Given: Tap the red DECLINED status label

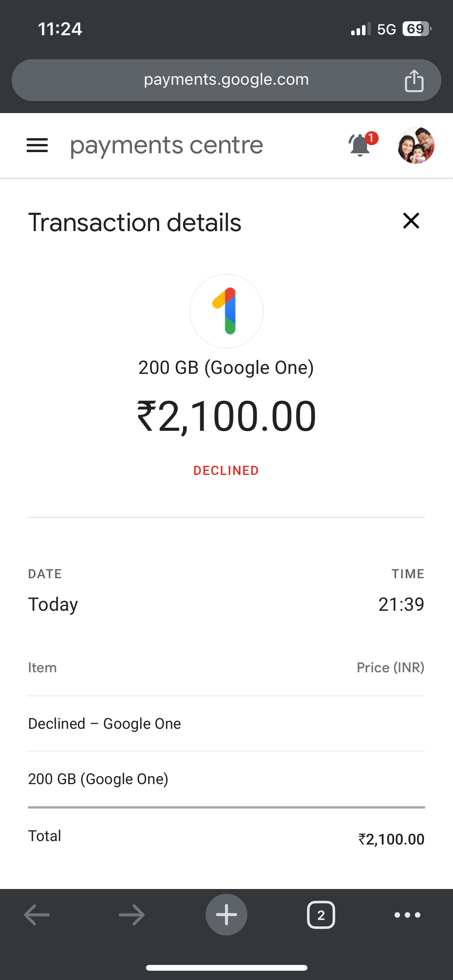Looking at the screenshot, I should [x=226, y=471].
